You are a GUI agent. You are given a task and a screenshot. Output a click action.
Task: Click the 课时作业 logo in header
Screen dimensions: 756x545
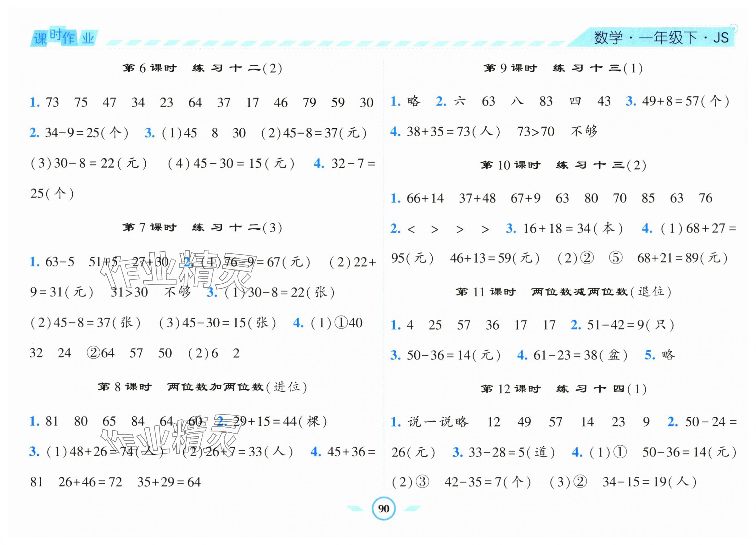pos(64,37)
